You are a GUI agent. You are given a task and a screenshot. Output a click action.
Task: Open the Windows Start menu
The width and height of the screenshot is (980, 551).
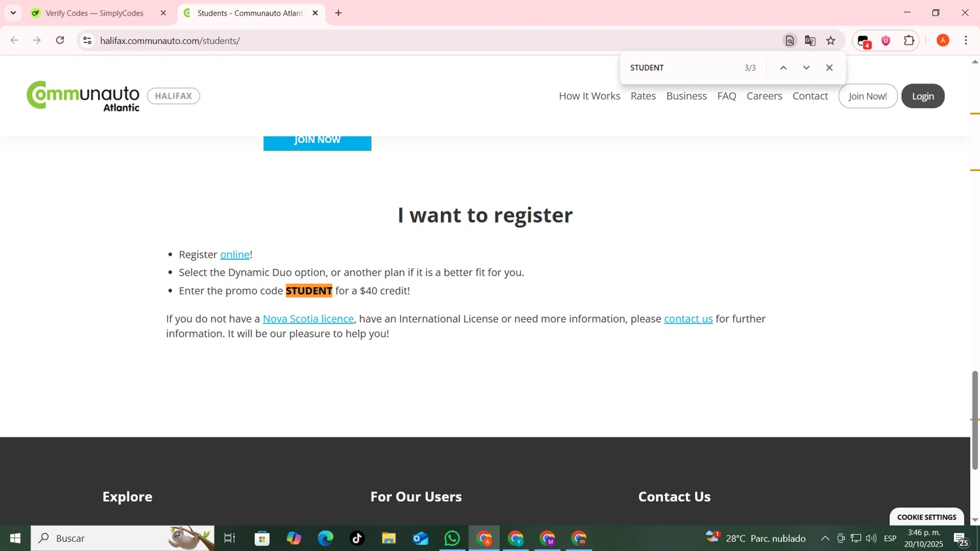(x=15, y=539)
